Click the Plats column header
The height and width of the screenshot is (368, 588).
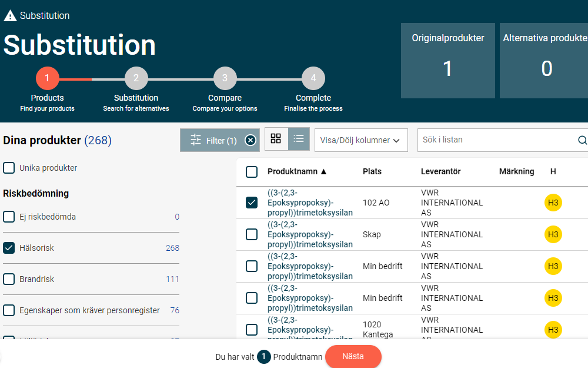tap(372, 171)
